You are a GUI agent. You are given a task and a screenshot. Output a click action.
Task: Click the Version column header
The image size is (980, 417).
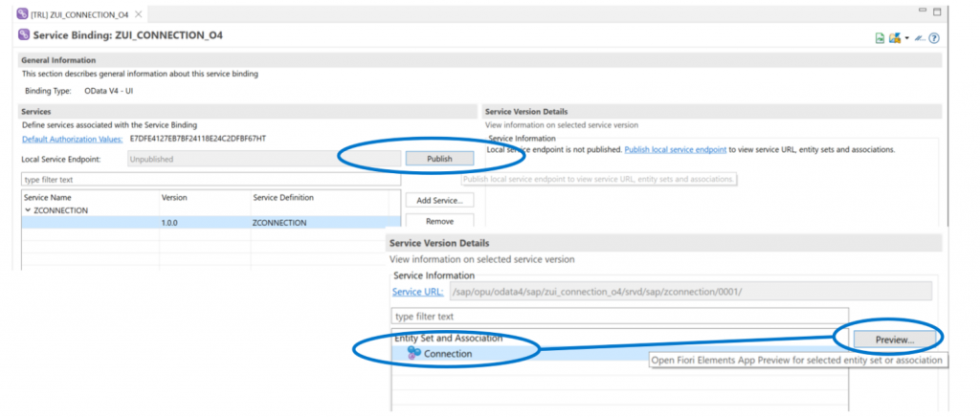pos(174,197)
